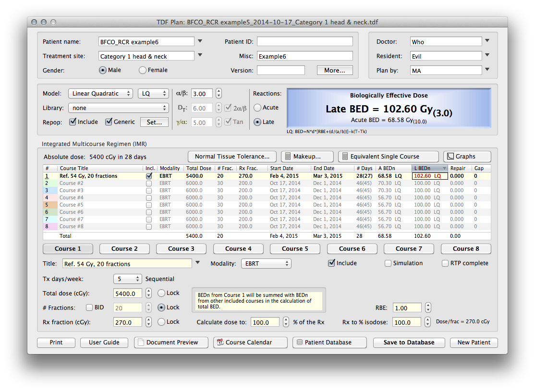Open Document Preview
Image resolution: width=535 pixels, height=392 pixels.
point(171,343)
